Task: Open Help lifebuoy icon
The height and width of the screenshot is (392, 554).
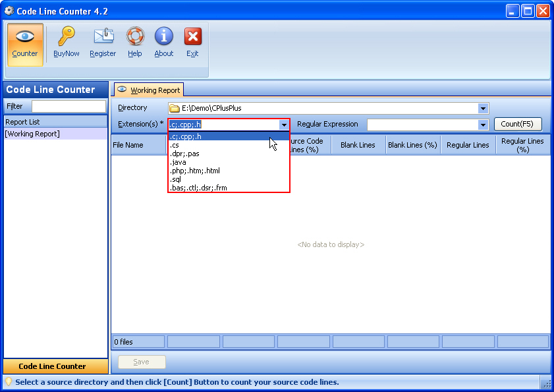Action: tap(135, 37)
